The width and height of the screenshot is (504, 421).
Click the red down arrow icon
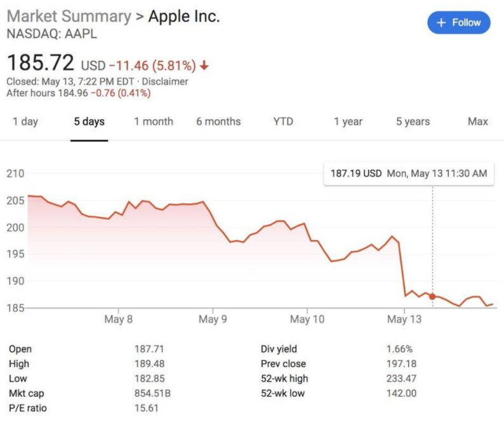tap(204, 65)
